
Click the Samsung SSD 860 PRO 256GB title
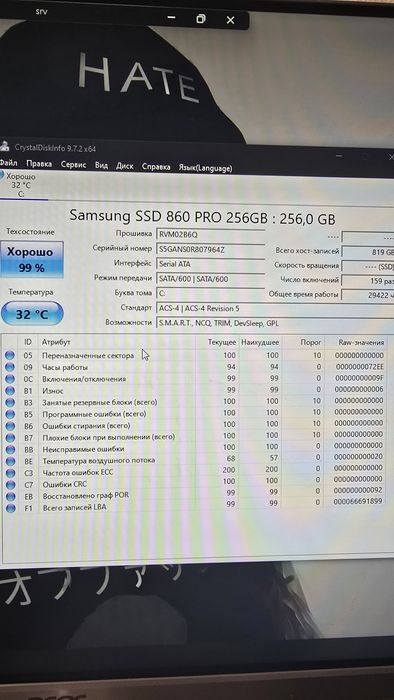click(x=202, y=217)
